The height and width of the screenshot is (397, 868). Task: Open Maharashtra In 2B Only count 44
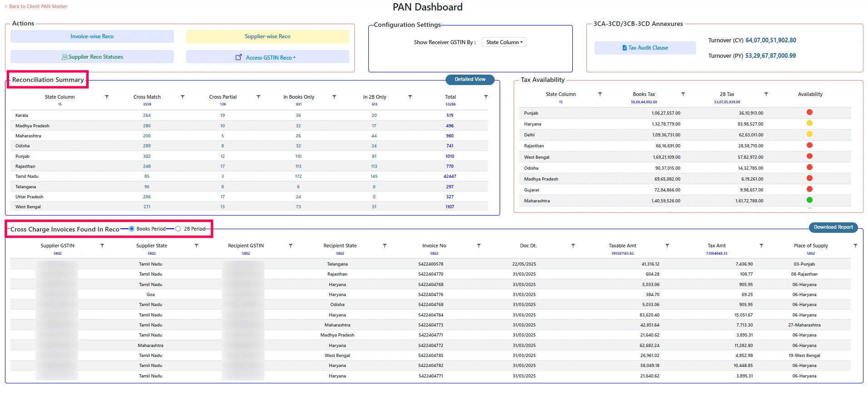[x=374, y=136]
